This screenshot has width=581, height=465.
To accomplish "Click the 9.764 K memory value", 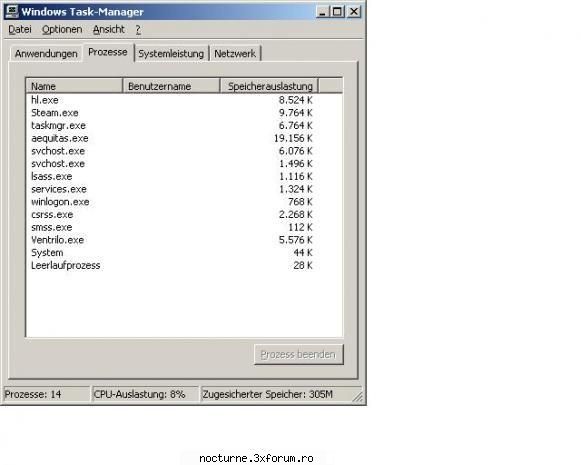I will click(x=295, y=113).
